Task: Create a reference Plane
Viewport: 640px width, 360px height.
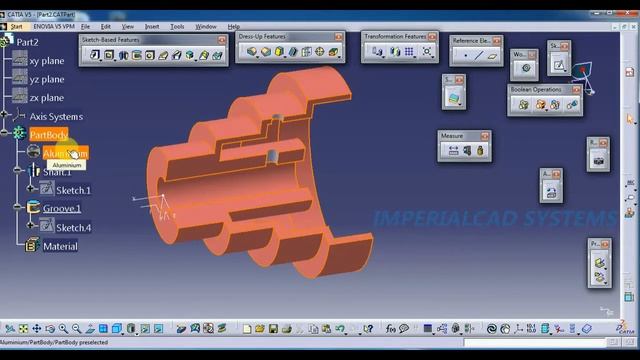Action: [x=492, y=56]
